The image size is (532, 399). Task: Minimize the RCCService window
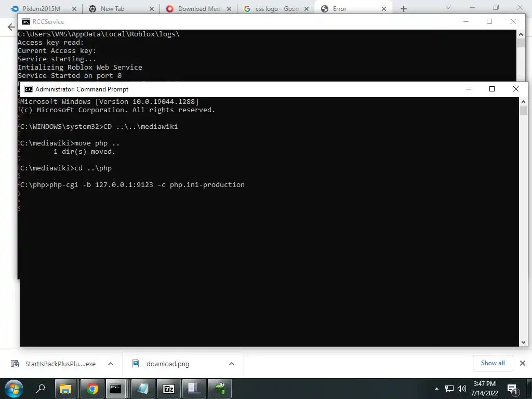[466, 21]
